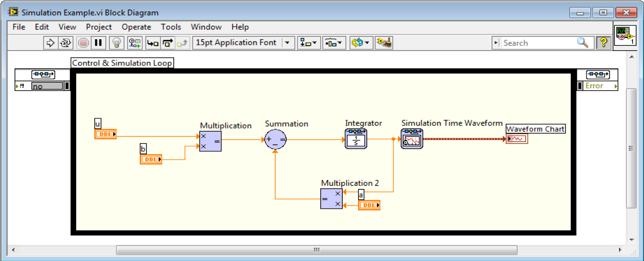Select the Summation block
644x261 pixels.
coord(275,139)
